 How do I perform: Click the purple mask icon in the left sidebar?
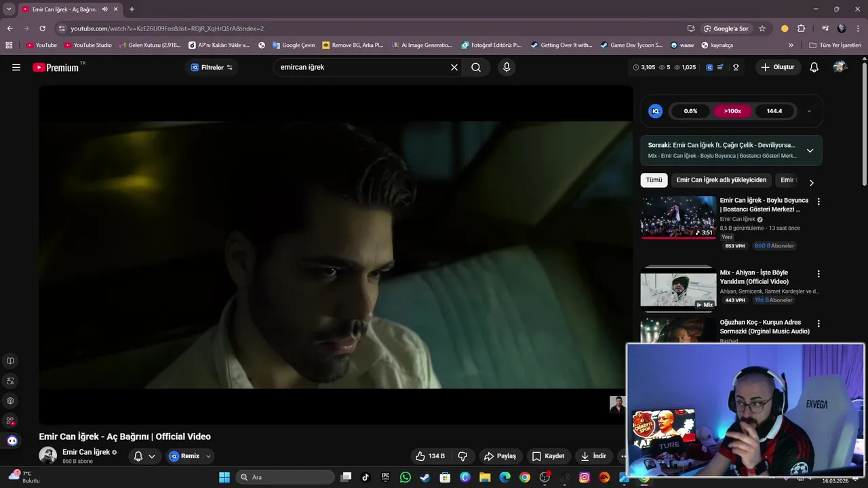click(x=12, y=441)
